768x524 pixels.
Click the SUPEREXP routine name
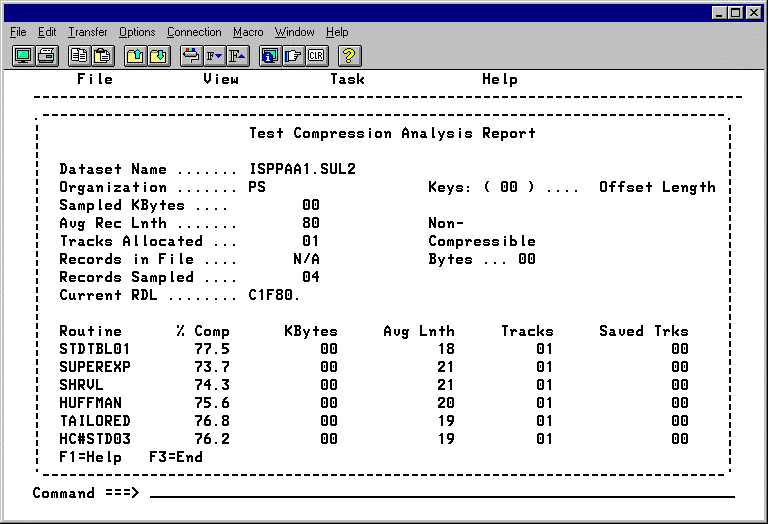(x=95, y=367)
